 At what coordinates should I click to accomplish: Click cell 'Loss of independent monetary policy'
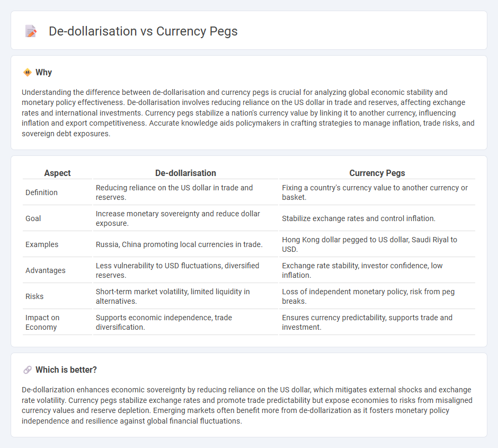[x=377, y=296]
